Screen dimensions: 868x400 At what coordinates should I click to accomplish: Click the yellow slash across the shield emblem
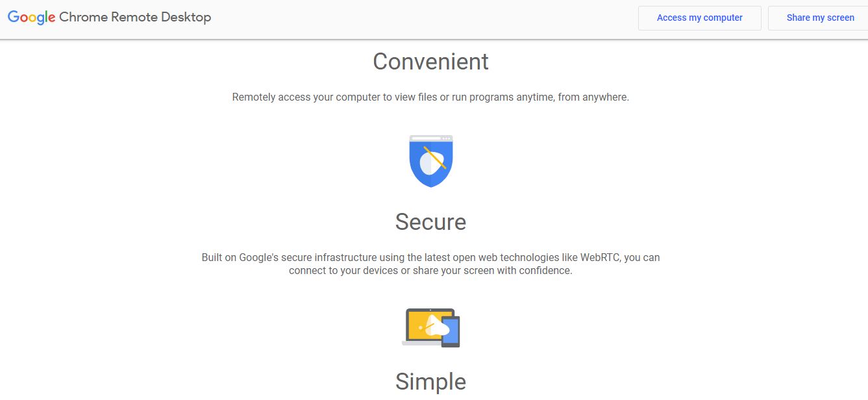tap(435, 158)
